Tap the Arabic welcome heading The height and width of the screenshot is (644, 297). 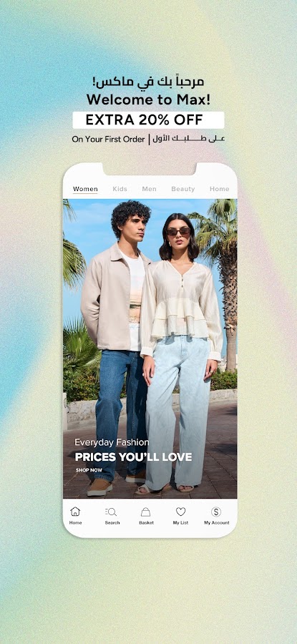[148, 82]
